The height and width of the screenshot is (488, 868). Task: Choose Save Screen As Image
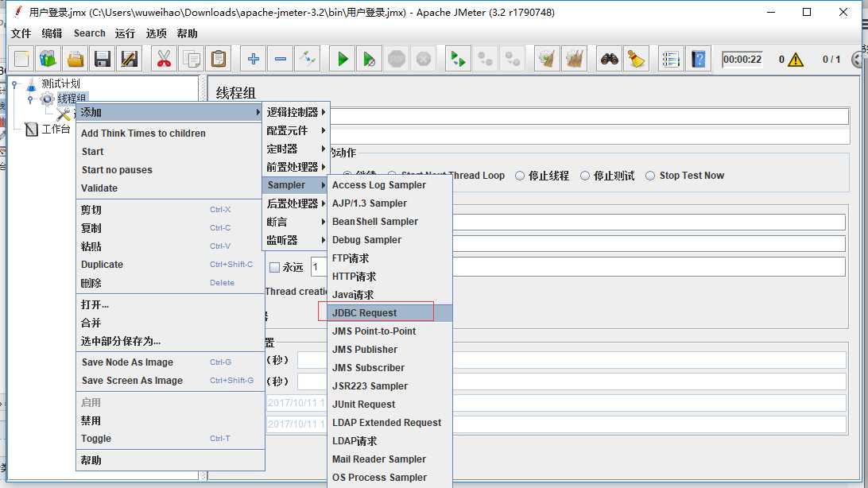[170, 381]
